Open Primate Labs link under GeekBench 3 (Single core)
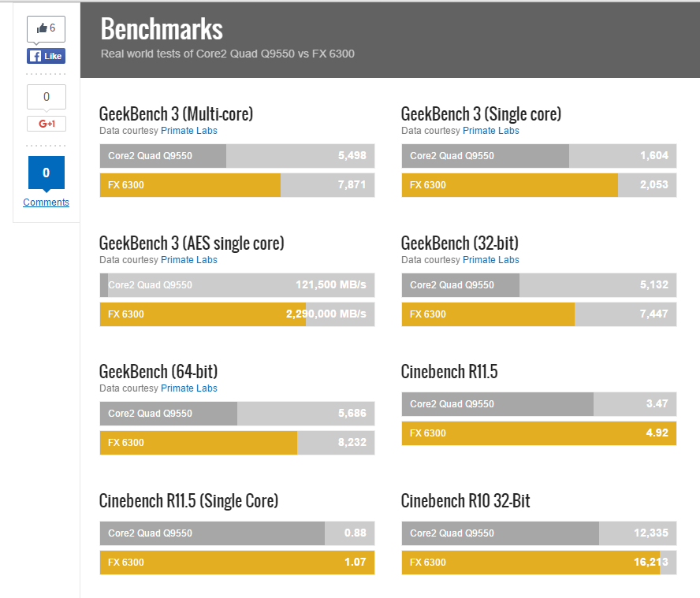 [x=490, y=131]
